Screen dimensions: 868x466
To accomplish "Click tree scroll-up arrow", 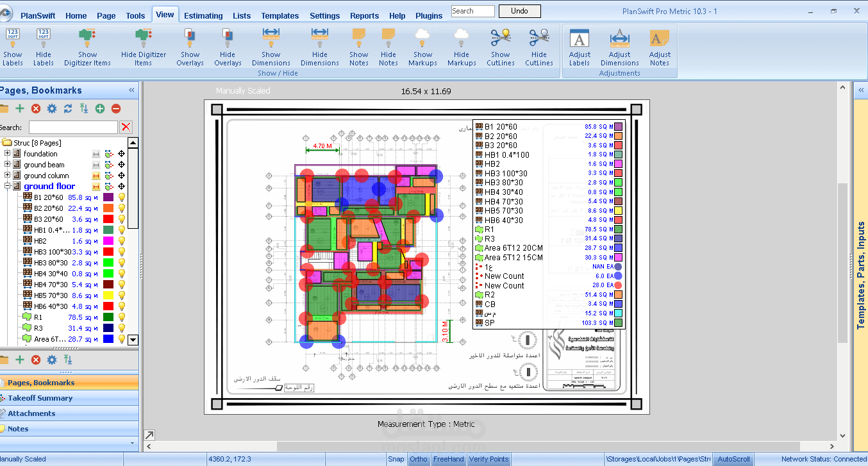I will click(133, 143).
